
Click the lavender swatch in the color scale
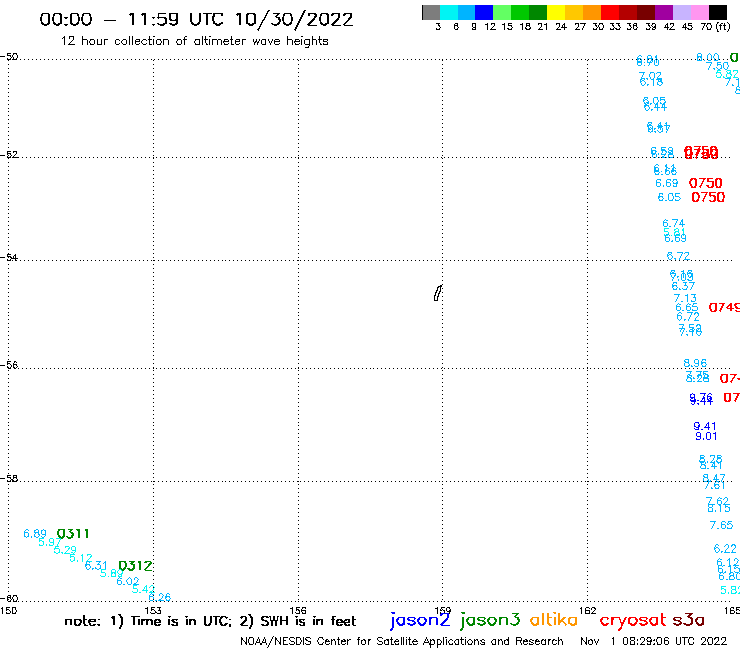[x=681, y=12]
